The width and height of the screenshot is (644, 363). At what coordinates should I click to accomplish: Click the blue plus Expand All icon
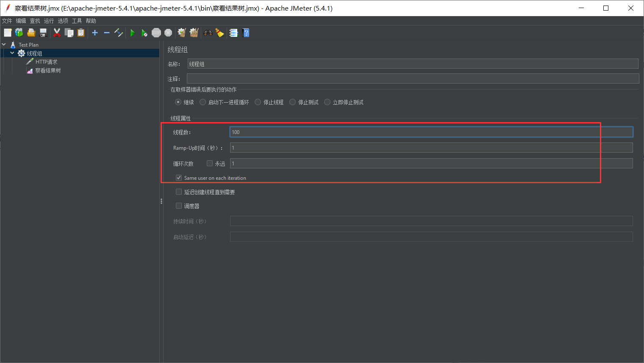click(x=95, y=33)
